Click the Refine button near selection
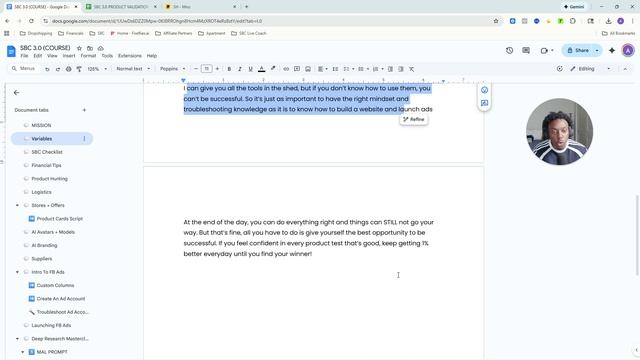This screenshot has width=640, height=360. pyautogui.click(x=413, y=119)
